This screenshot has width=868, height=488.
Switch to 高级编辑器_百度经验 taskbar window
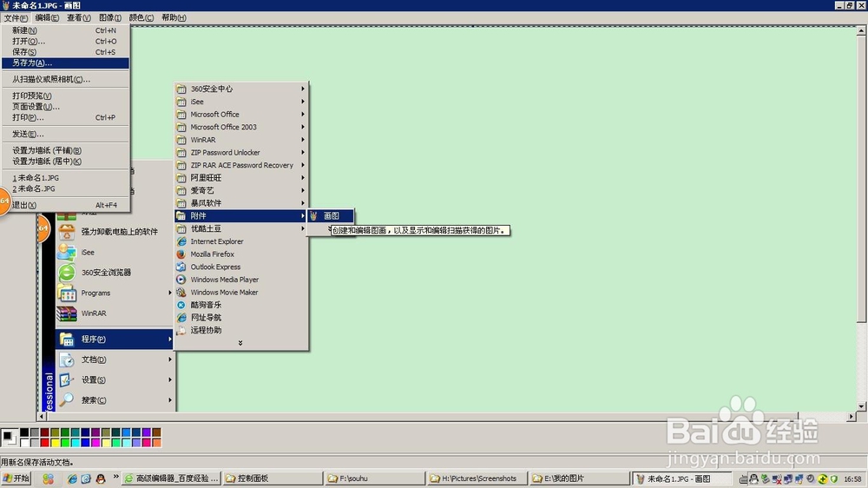(172, 478)
